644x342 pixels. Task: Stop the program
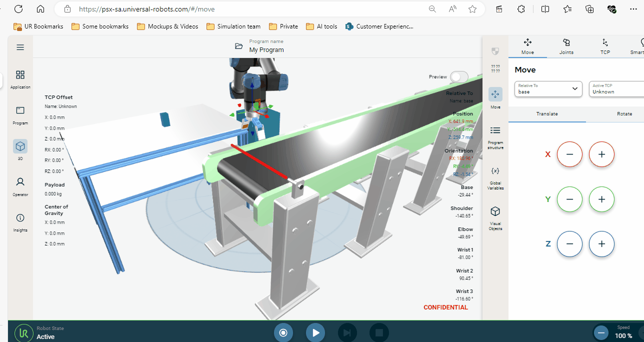coord(379,332)
